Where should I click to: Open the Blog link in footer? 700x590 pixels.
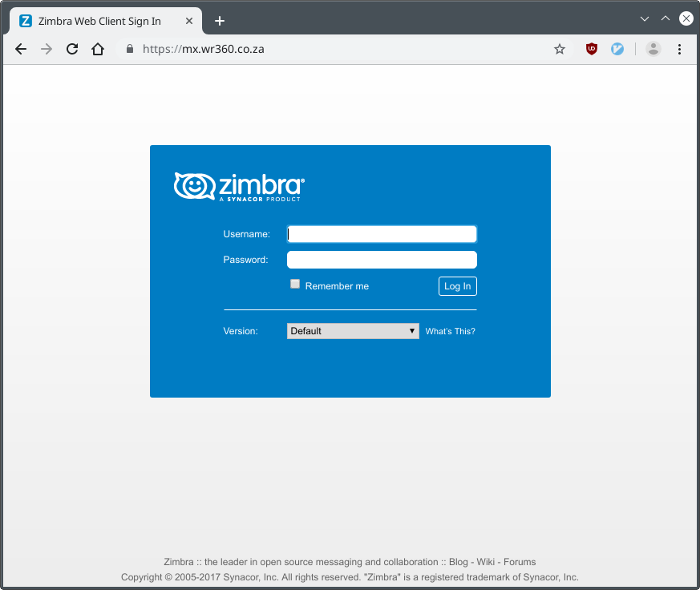[x=458, y=562]
